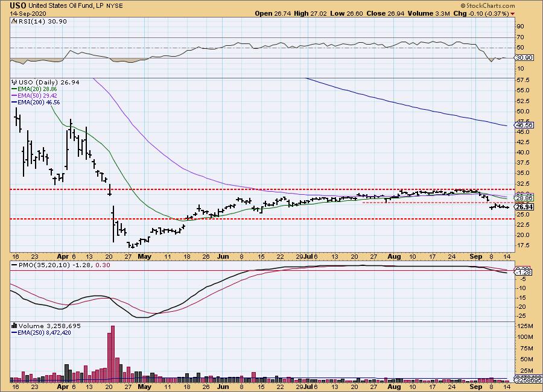Click the EMA(250) 8,472,420 legend
The image size is (543, 392).
point(41,333)
